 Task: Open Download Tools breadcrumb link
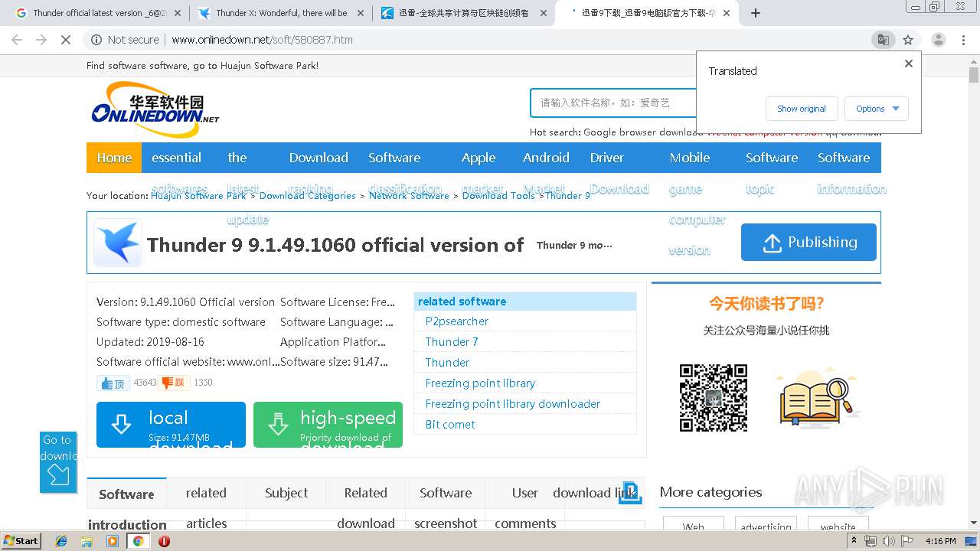(x=498, y=196)
